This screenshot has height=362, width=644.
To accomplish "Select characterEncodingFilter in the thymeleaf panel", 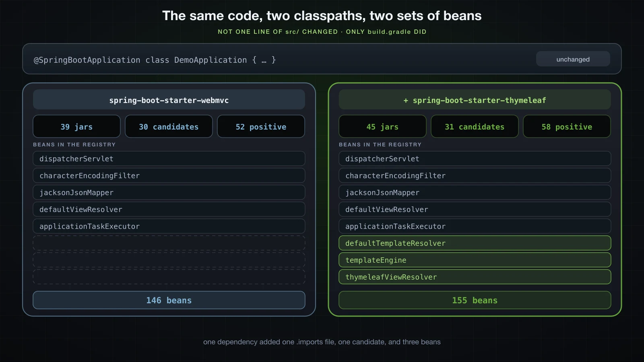I will [475, 175].
